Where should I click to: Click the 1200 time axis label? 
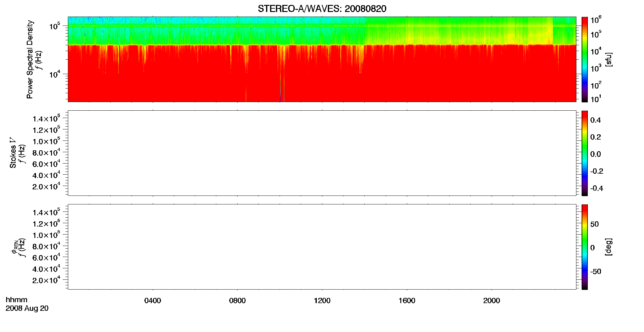point(322,301)
